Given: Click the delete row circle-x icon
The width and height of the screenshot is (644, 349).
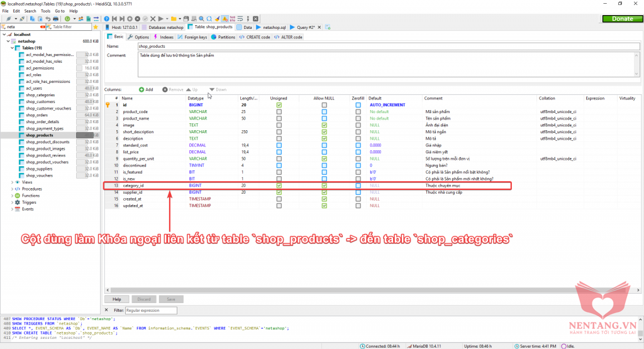Looking at the screenshot, I should pos(138,18).
